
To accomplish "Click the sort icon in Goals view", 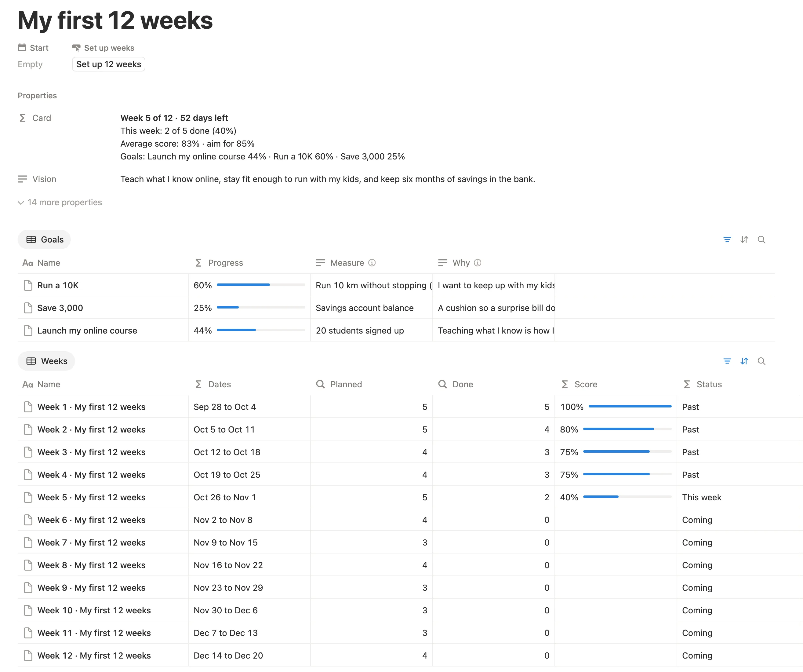I will click(744, 239).
